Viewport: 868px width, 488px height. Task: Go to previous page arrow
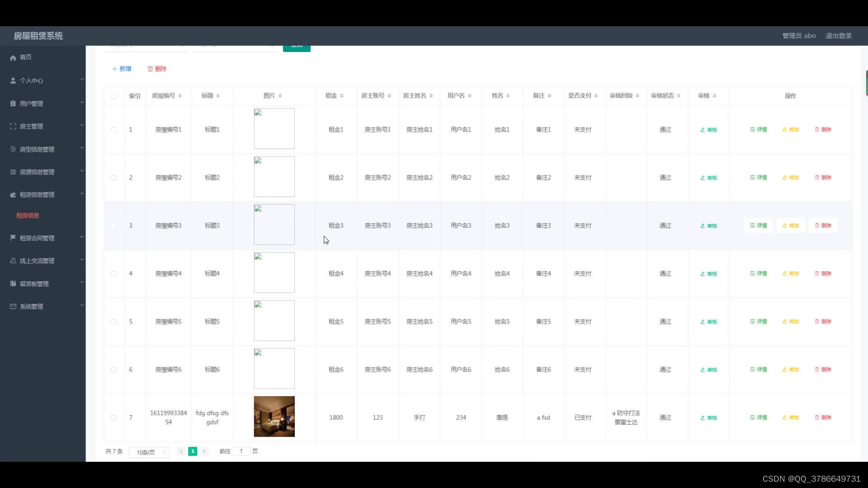click(x=181, y=451)
